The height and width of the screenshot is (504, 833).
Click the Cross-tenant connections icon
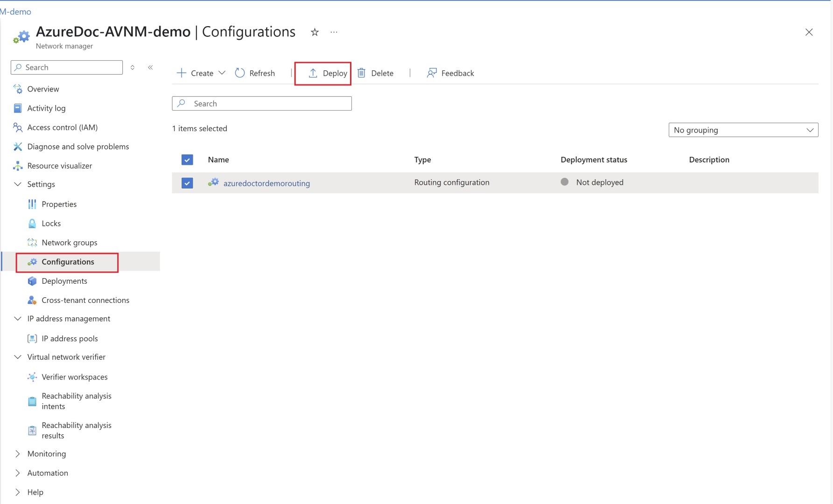click(x=32, y=300)
